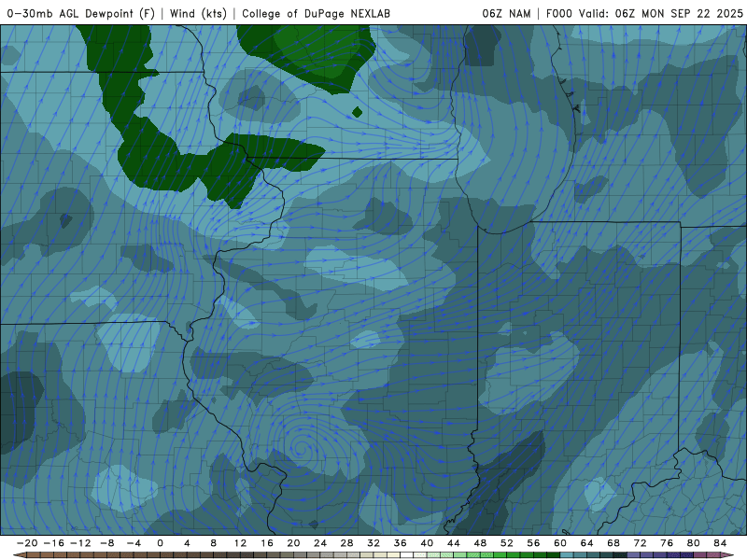Screen dimensions: 747x560
Task: Click the spiral wind circulation center on map
Action: pos(301,448)
